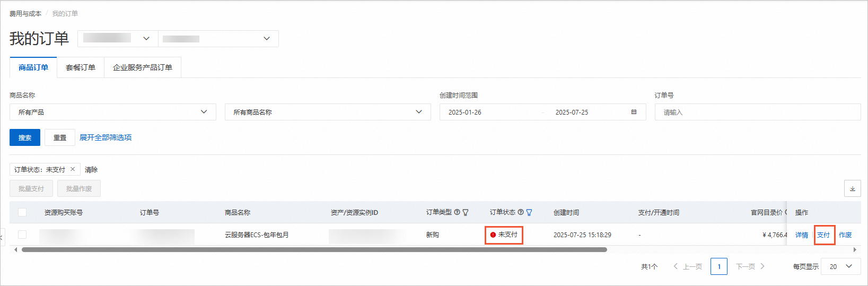This screenshot has height=286, width=868.
Task: Tick the checkbox for the ECS order row
Action: click(22, 235)
